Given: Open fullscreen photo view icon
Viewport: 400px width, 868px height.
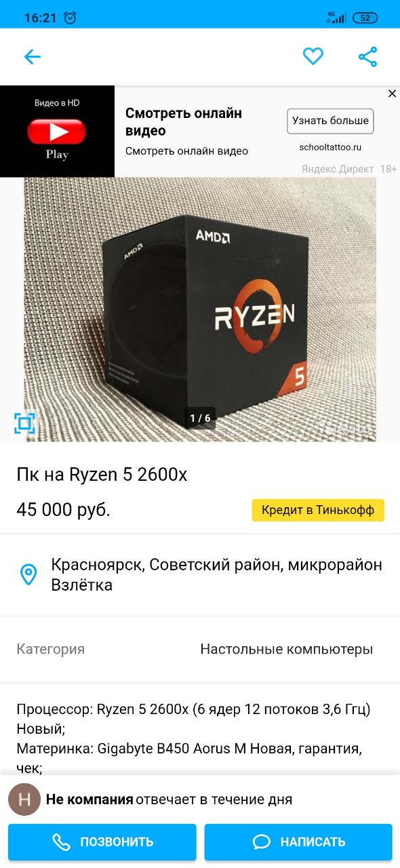Looking at the screenshot, I should pos(24,424).
